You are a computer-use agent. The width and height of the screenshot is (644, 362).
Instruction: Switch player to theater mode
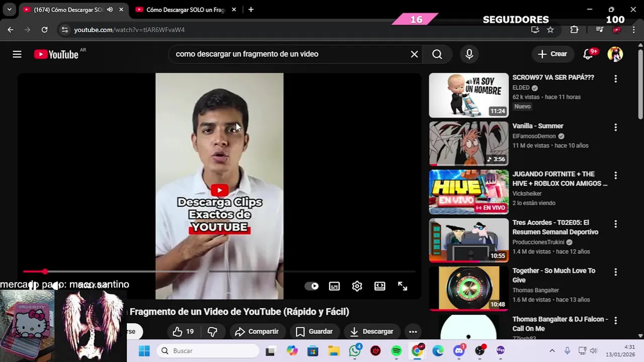pos(380,286)
